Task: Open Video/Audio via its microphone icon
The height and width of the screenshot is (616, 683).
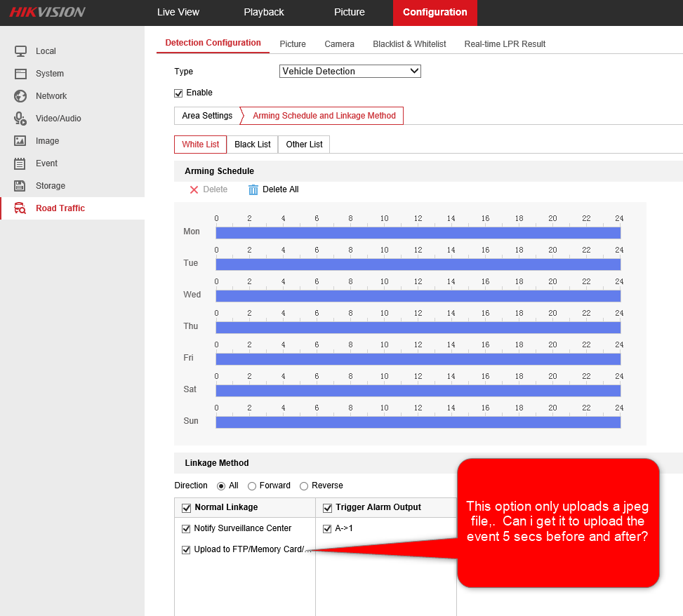Action: coord(20,119)
